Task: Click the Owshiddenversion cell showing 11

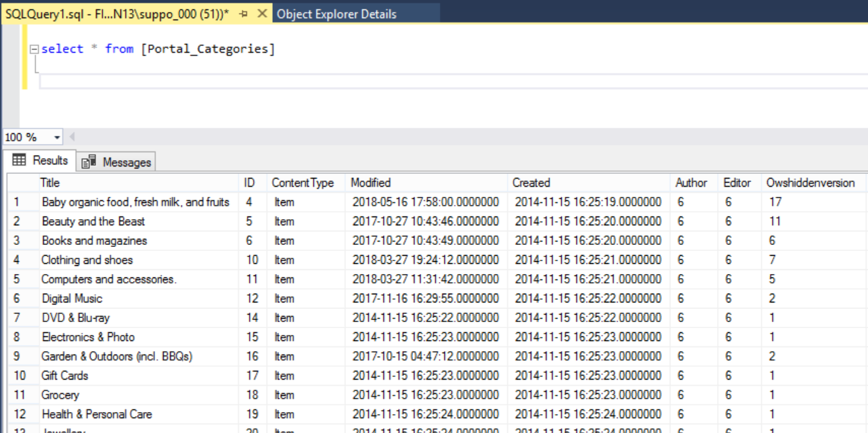Action: (x=815, y=221)
